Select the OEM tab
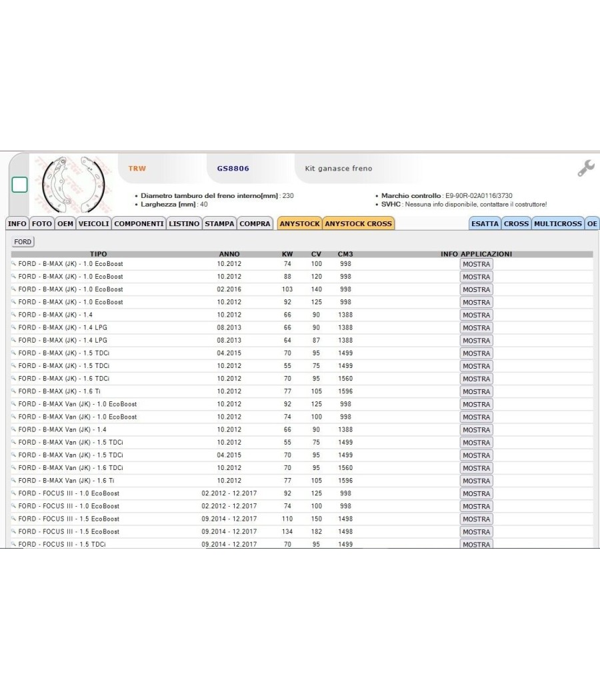 coord(65,223)
